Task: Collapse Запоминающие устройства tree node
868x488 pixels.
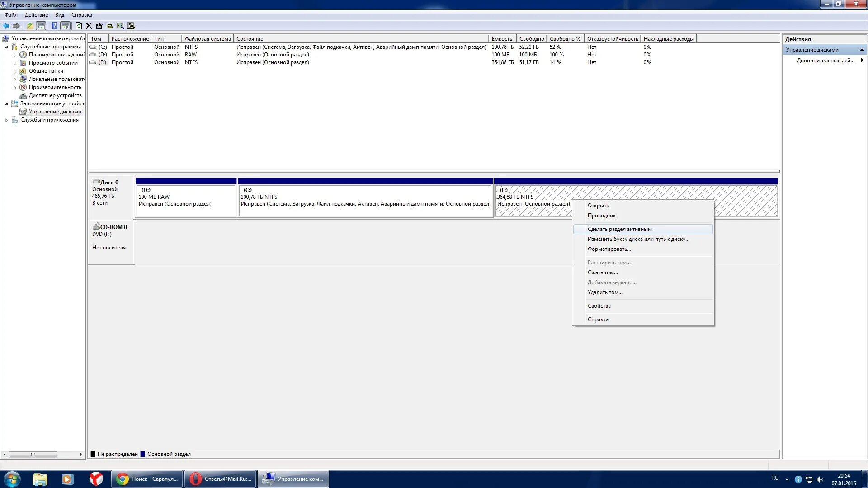Action: pyautogui.click(x=6, y=104)
